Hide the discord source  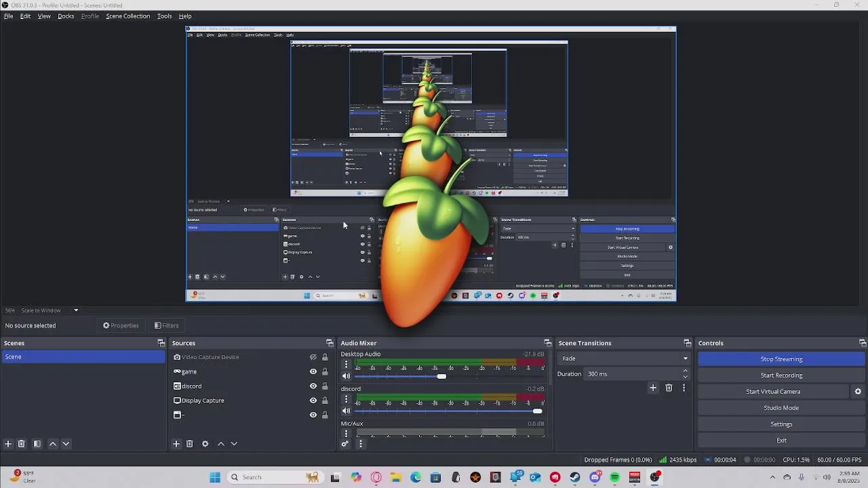(x=313, y=386)
